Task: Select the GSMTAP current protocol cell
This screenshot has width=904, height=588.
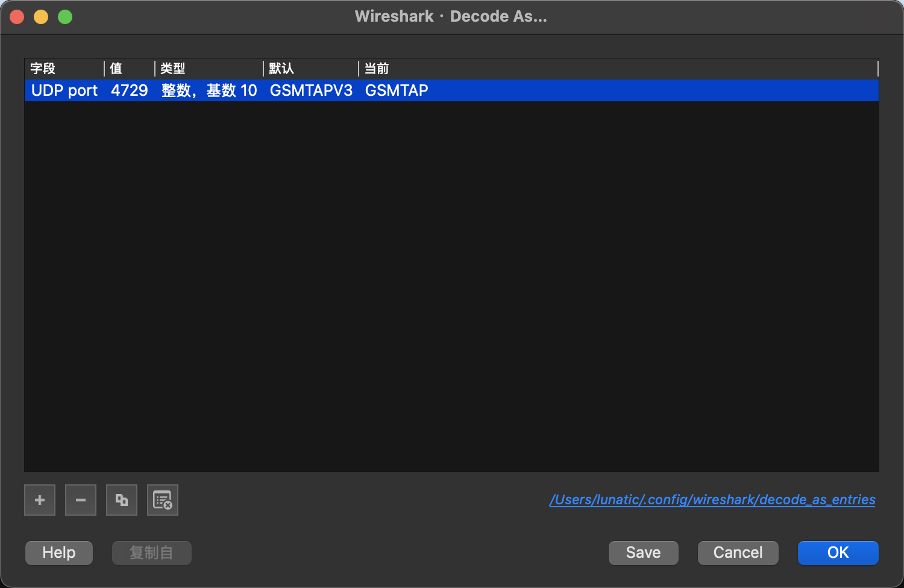Action: point(618,90)
